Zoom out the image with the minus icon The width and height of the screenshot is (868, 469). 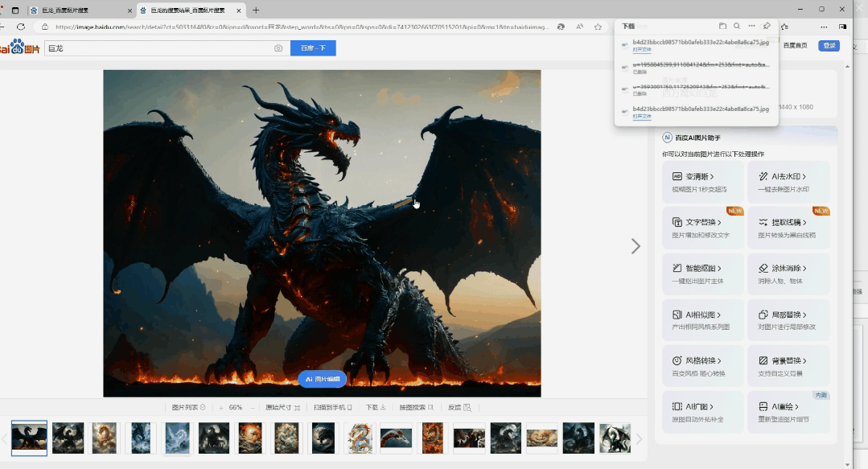253,408
